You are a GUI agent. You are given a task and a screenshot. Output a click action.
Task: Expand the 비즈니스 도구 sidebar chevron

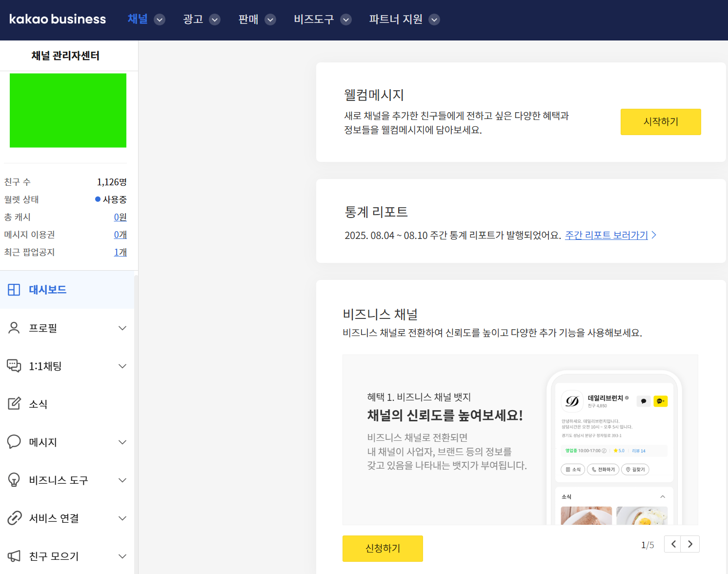pyautogui.click(x=122, y=480)
